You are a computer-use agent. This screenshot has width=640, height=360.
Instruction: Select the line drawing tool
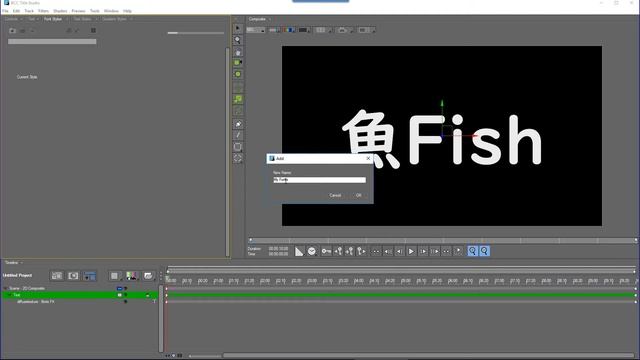238,135
